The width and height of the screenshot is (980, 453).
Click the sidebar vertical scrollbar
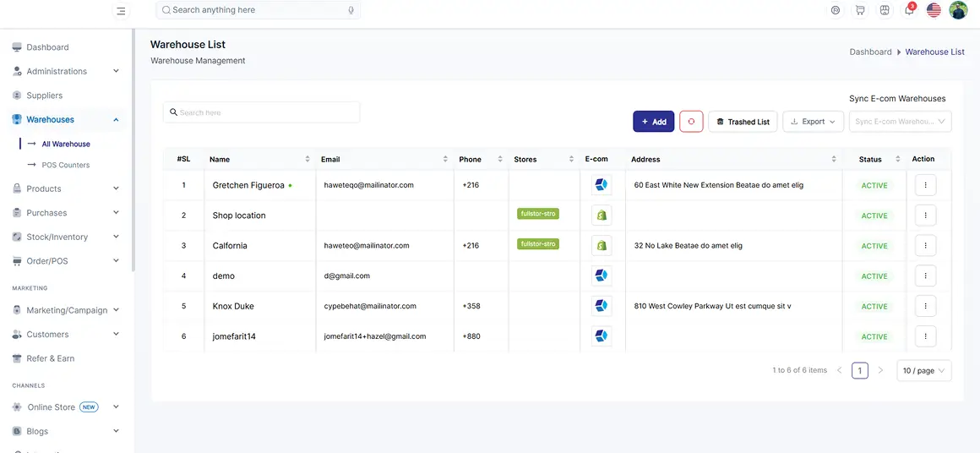coord(133,150)
